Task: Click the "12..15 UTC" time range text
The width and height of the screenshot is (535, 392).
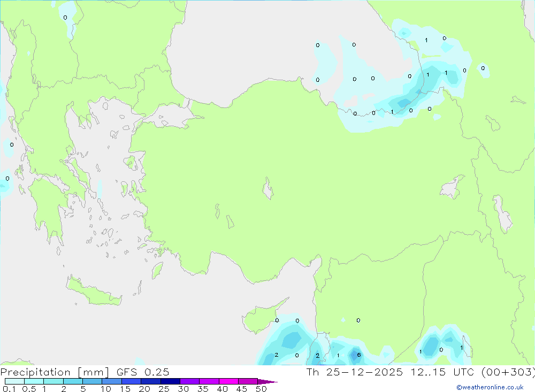Action: [442, 372]
